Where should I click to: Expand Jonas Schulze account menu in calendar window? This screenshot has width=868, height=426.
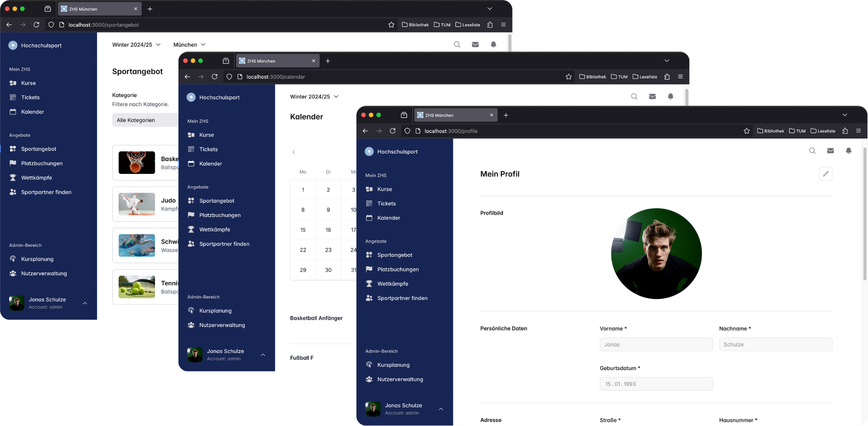pos(263,355)
